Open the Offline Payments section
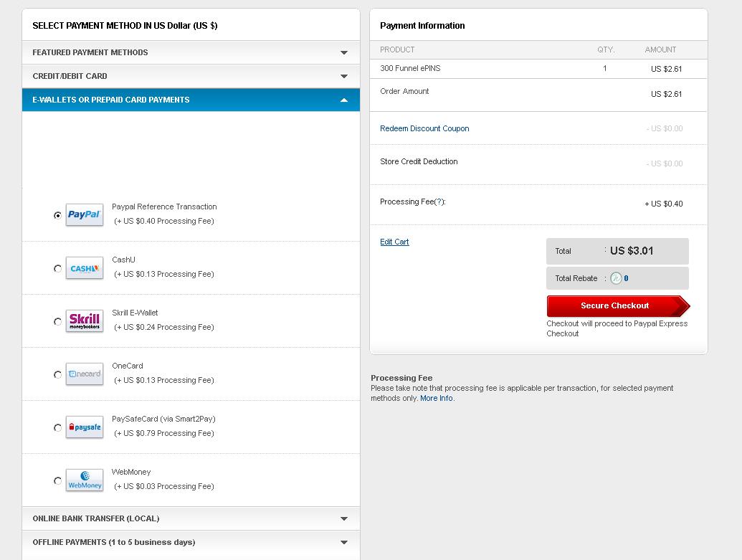The height and width of the screenshot is (560, 742). tap(191, 542)
